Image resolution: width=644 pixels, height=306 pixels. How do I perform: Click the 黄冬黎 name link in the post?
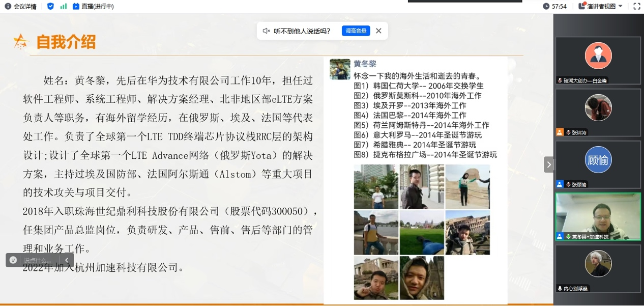pyautogui.click(x=365, y=64)
